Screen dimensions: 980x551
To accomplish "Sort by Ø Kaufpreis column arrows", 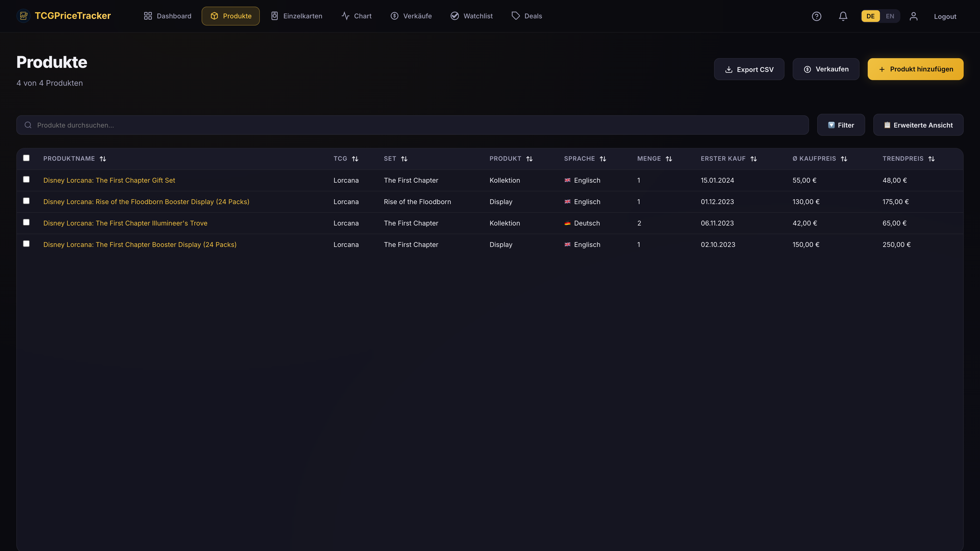I will click(844, 159).
